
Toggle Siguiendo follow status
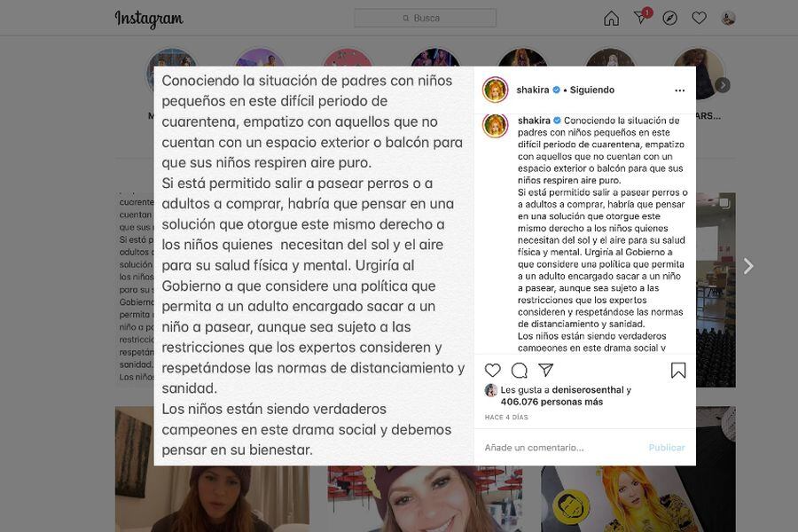tap(592, 90)
